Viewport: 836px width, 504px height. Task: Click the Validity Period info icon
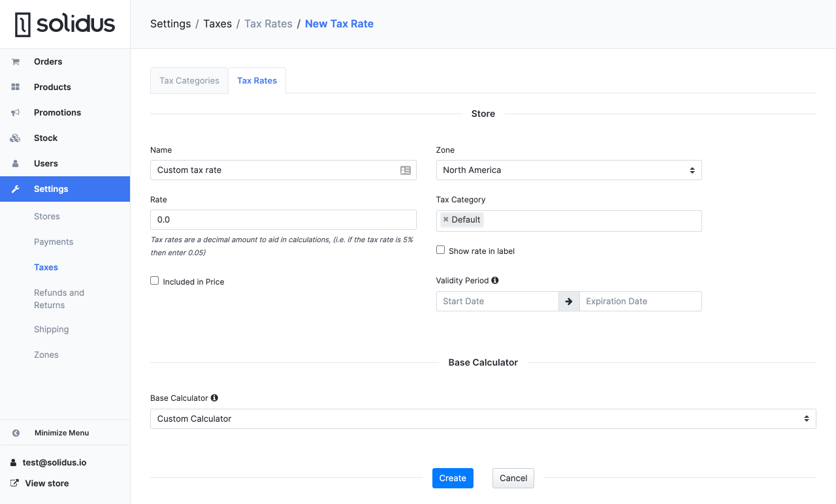click(x=495, y=281)
